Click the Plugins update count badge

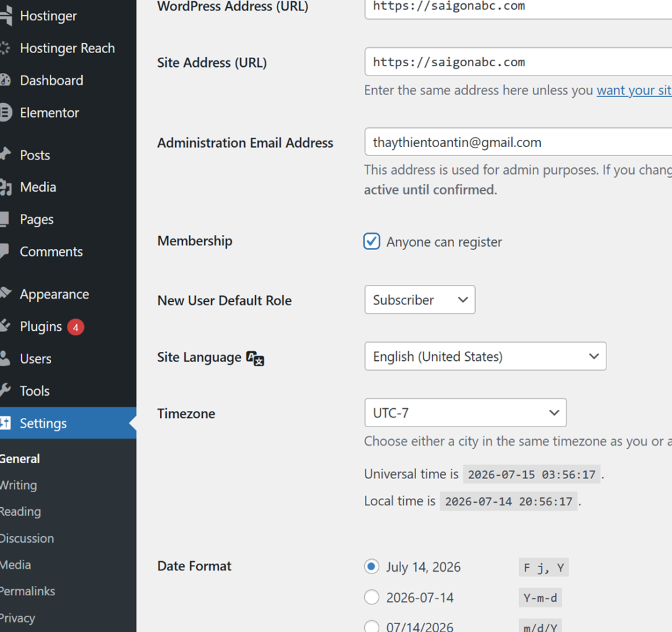coord(75,327)
